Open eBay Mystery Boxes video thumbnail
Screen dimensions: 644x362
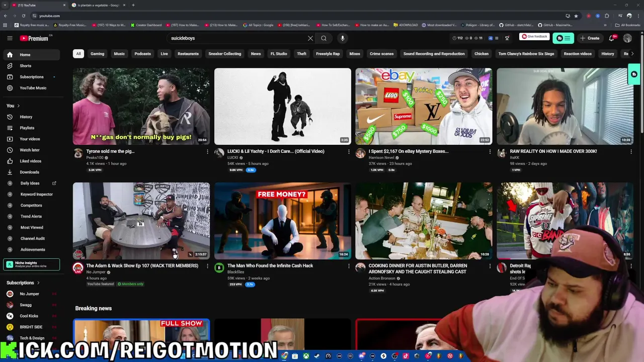[424, 106]
